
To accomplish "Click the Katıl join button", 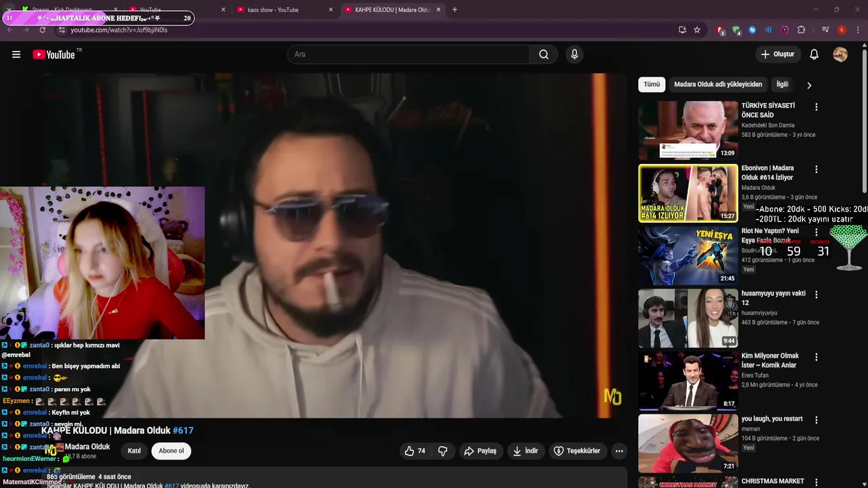I will [x=134, y=451].
